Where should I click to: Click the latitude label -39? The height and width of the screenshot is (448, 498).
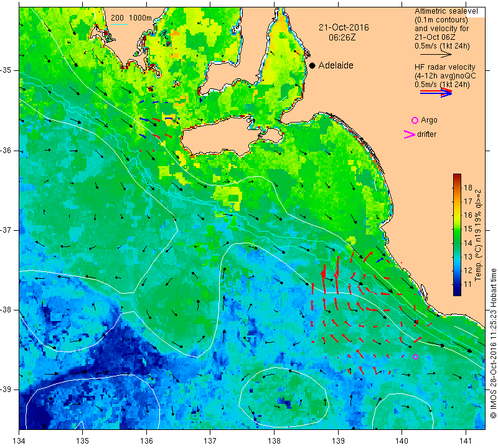pyautogui.click(x=6, y=390)
